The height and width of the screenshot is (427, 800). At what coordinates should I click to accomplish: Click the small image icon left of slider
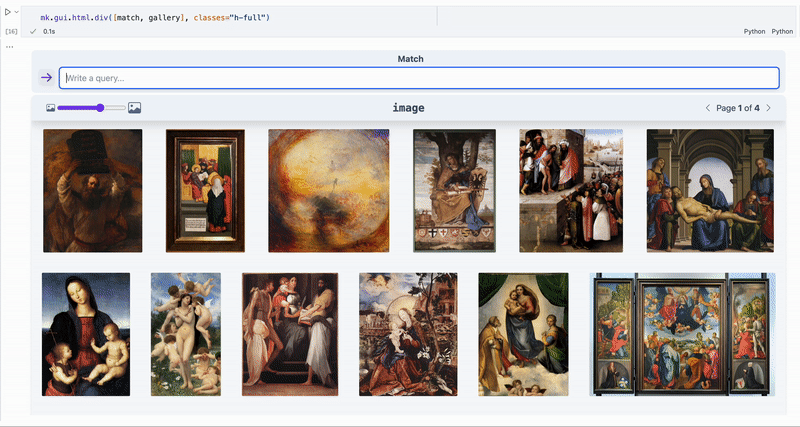pyautogui.click(x=50, y=107)
